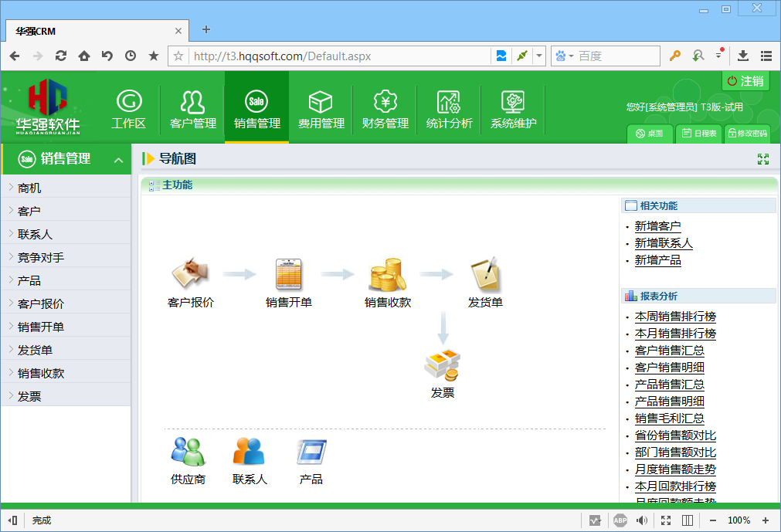Viewport: 781px width, 532px height.
Task: Open the 省份销售额对比 report link
Action: [675, 435]
